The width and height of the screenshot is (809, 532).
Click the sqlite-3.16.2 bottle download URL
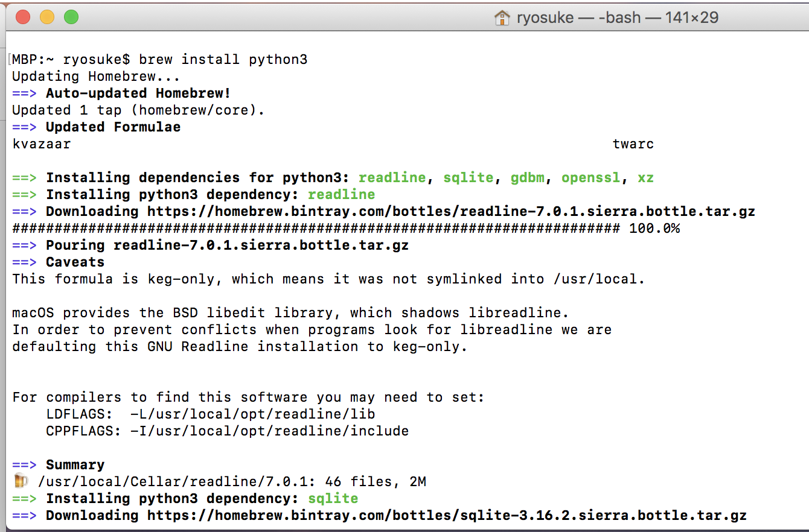coord(447,516)
